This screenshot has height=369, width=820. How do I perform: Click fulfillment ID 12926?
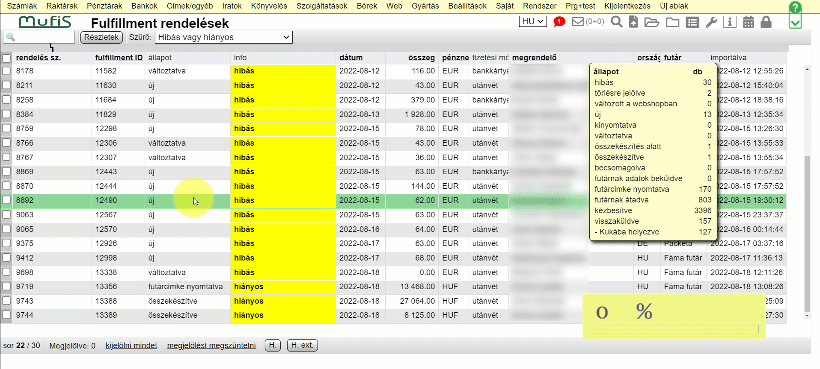[106, 244]
